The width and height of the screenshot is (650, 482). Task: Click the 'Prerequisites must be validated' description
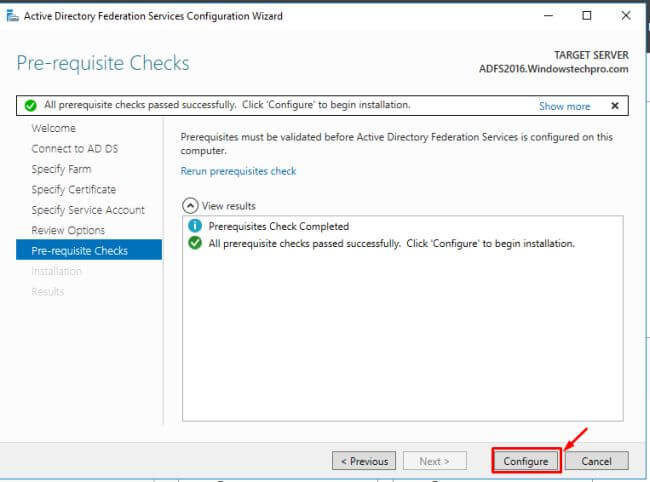pyautogui.click(x=396, y=143)
